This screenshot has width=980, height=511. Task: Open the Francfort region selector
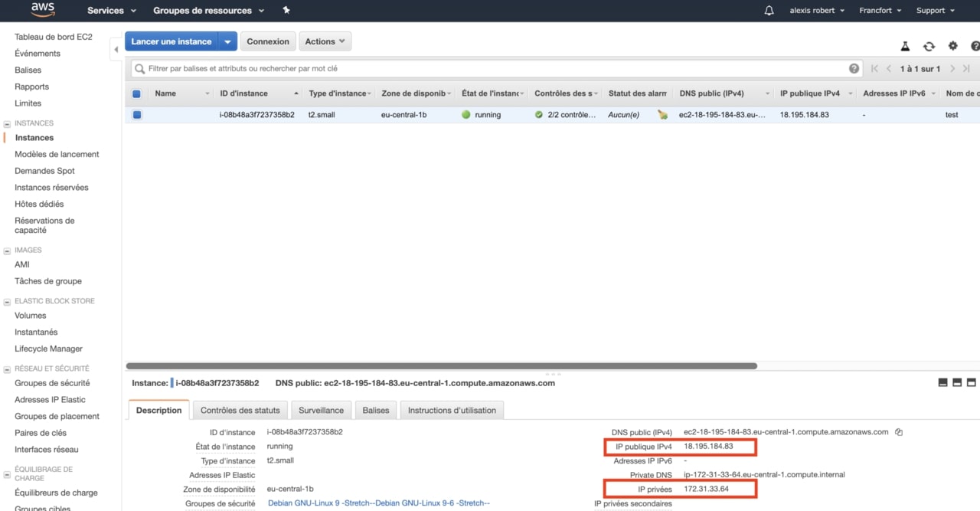click(x=880, y=11)
